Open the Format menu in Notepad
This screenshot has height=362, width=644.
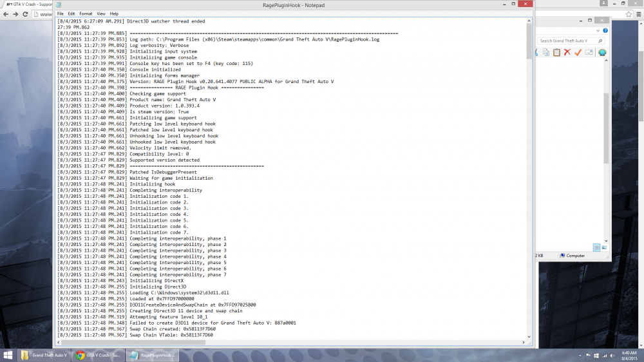(86, 14)
